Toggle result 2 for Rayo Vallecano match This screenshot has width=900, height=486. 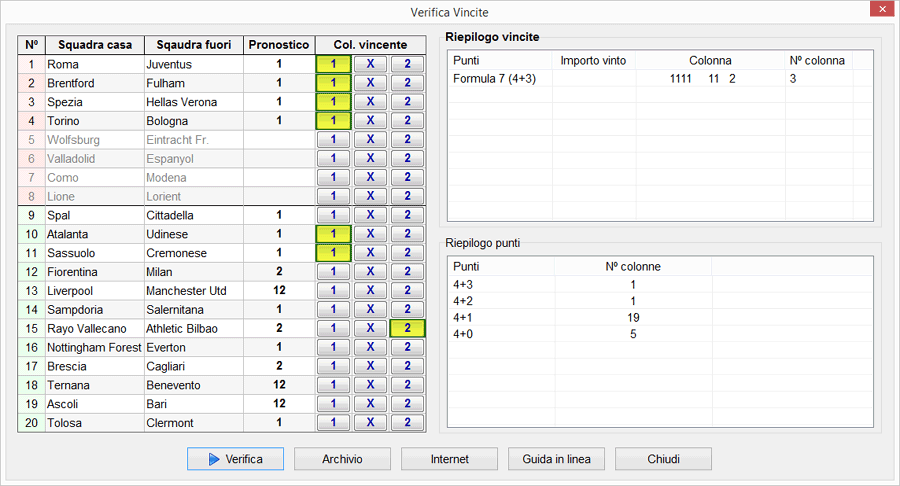407,328
